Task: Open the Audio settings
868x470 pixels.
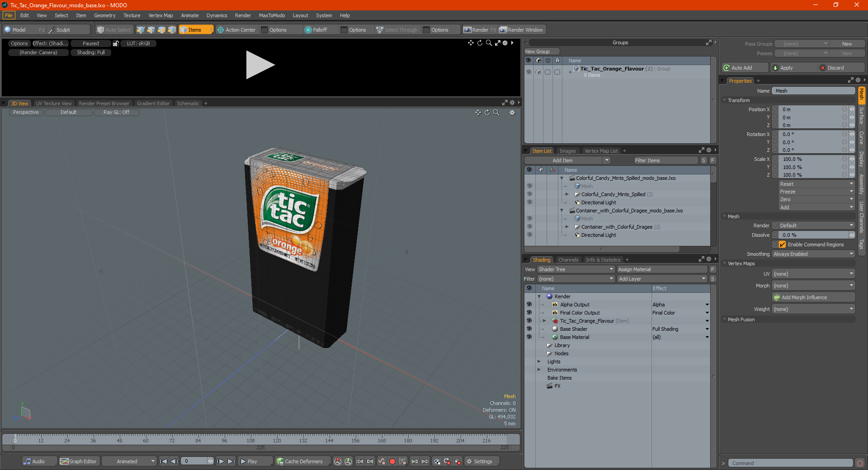Action: click(x=39, y=461)
